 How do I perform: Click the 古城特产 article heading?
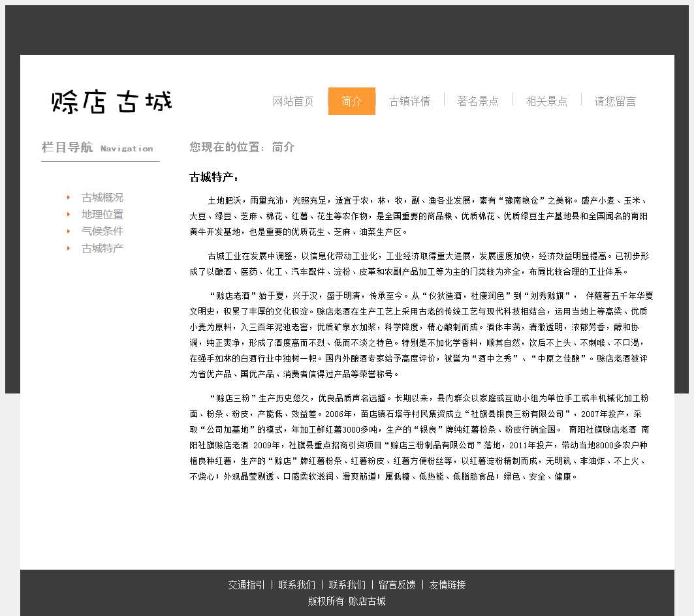tap(214, 177)
